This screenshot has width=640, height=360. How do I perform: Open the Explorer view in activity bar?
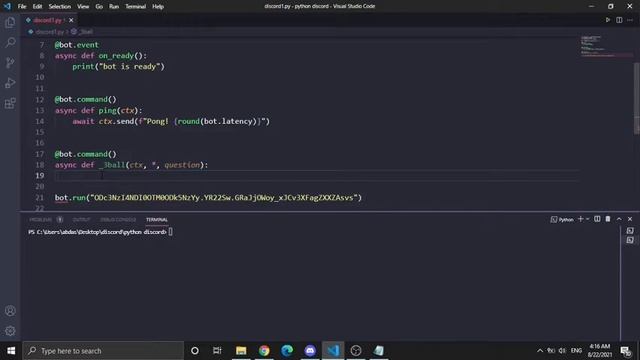tap(10, 22)
